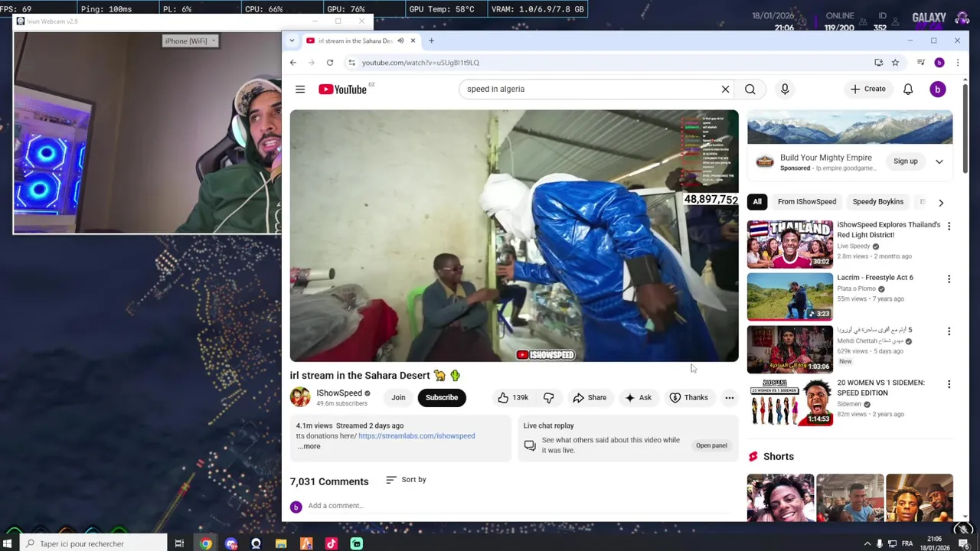The image size is (980, 551).
Task: Open IShowSpeed channel name link
Action: point(339,393)
